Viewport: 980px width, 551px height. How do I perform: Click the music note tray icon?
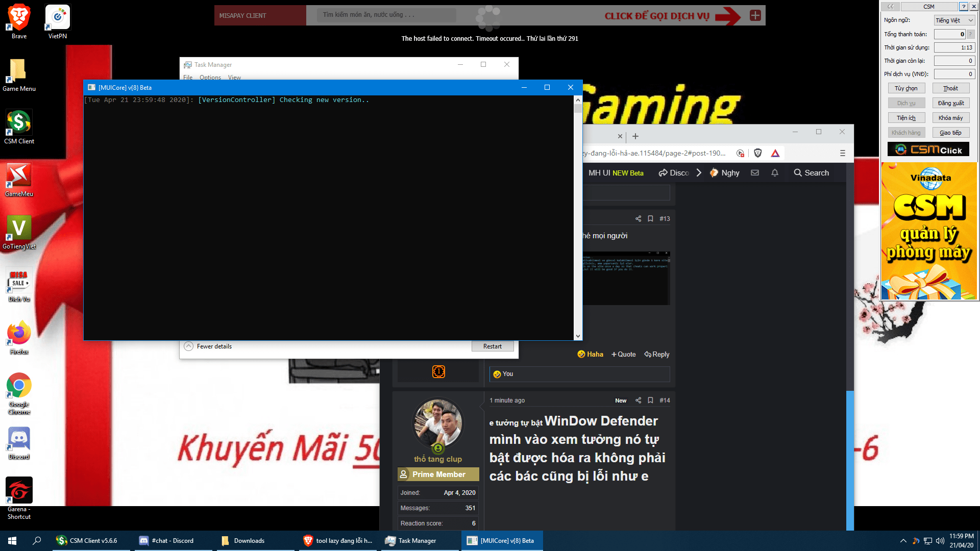(916, 541)
